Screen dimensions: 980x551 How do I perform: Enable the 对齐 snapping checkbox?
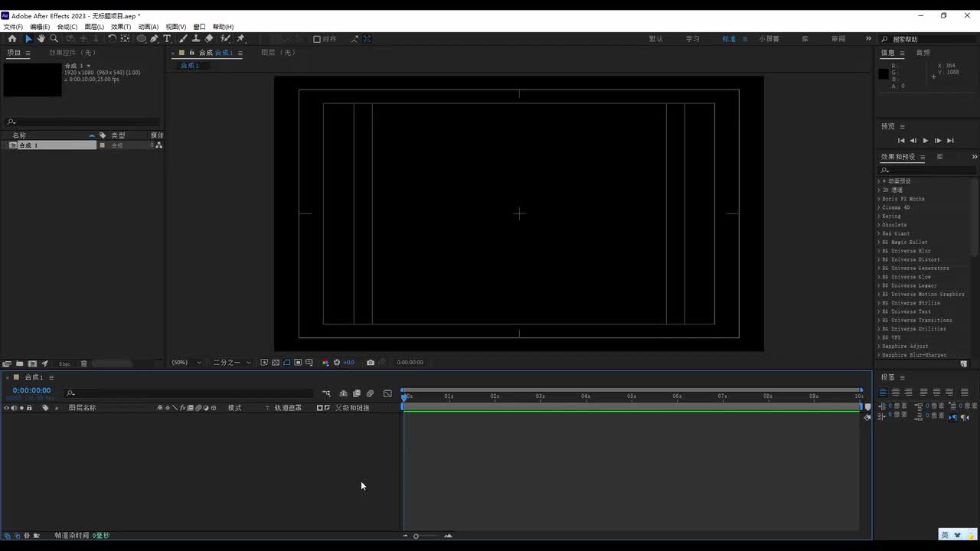317,39
